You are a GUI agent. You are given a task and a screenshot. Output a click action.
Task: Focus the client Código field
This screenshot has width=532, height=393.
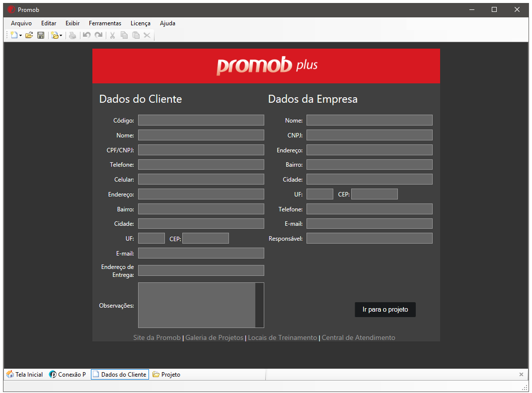pos(201,120)
